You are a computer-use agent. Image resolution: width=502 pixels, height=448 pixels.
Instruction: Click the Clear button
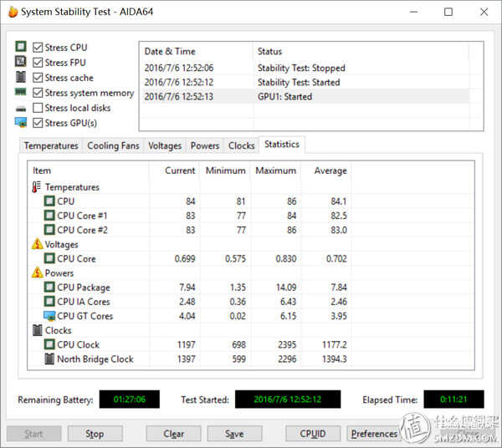[173, 434]
